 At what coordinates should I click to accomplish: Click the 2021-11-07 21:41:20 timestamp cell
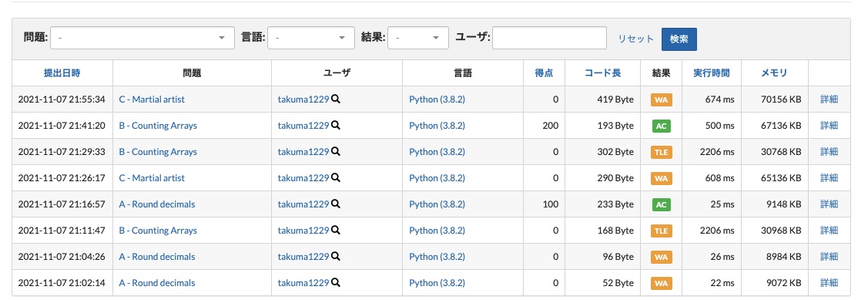[62, 126]
